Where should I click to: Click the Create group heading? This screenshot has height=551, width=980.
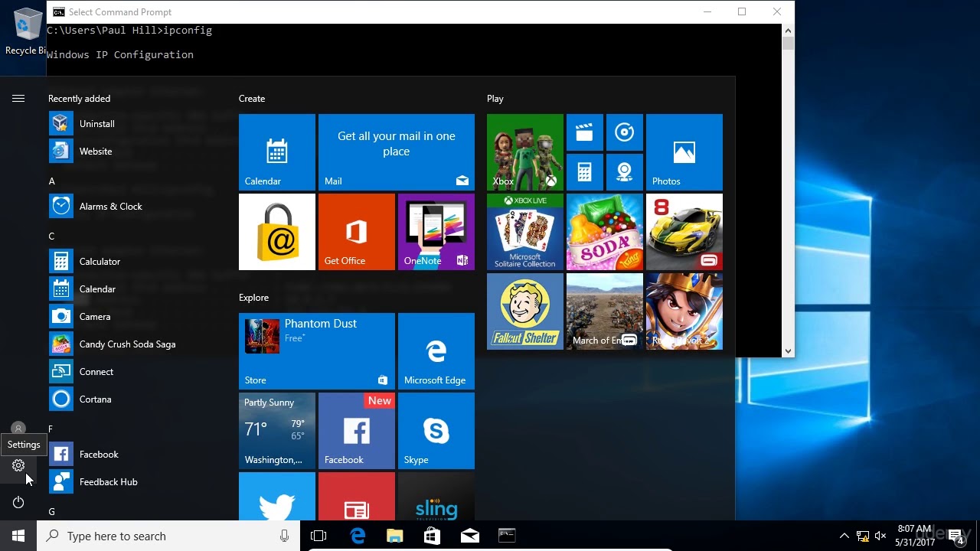(x=252, y=99)
